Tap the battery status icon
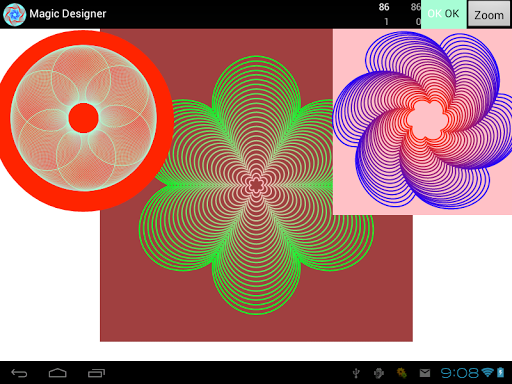The height and width of the screenshot is (384, 512). click(501, 372)
